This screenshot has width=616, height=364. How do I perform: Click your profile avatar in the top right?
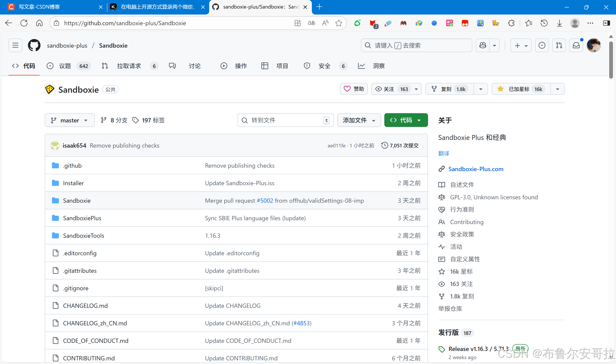(594, 45)
